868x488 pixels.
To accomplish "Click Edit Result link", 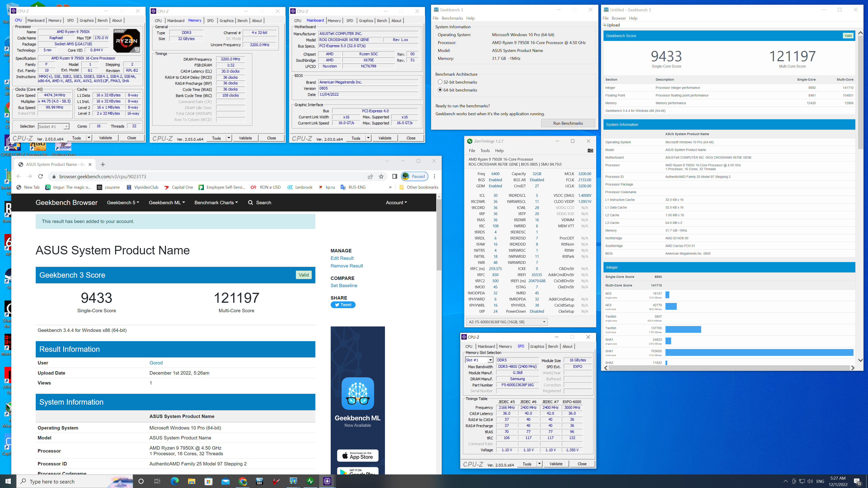I will click(x=342, y=258).
